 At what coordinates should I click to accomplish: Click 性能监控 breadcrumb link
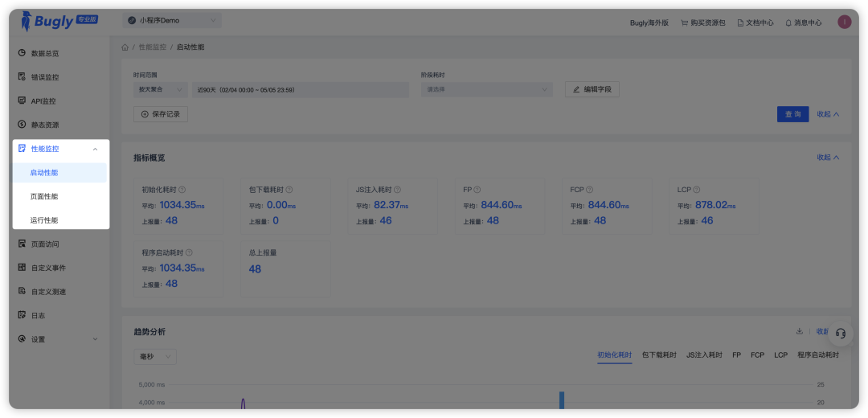tap(152, 47)
